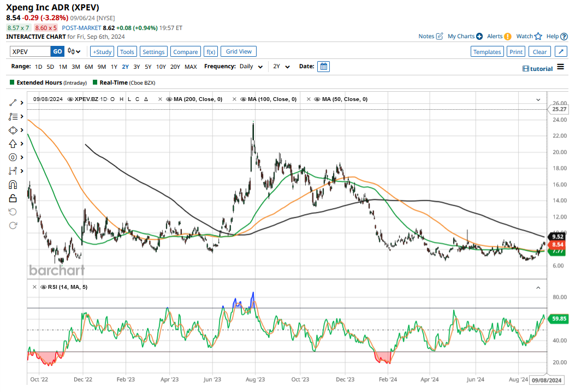Select the 5Y range option

148,67
